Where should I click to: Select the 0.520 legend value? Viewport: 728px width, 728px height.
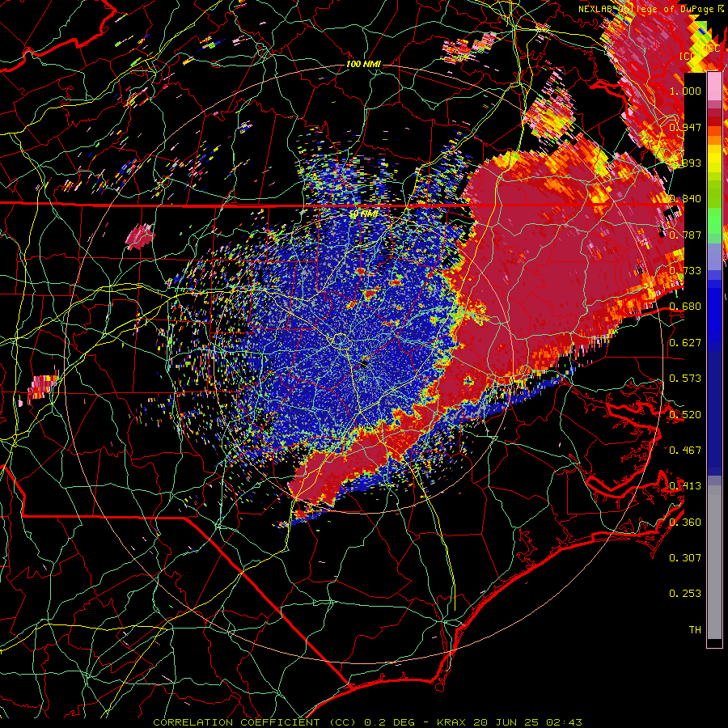click(685, 415)
